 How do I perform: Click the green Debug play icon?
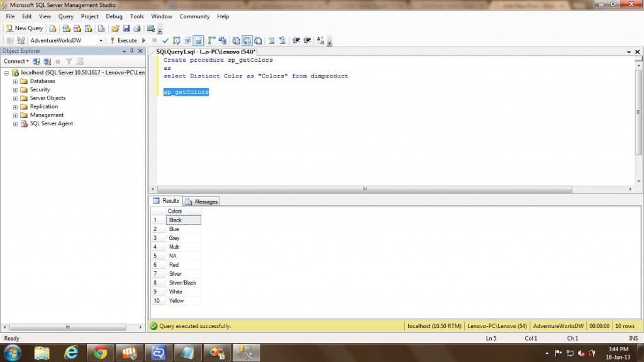pos(144,40)
